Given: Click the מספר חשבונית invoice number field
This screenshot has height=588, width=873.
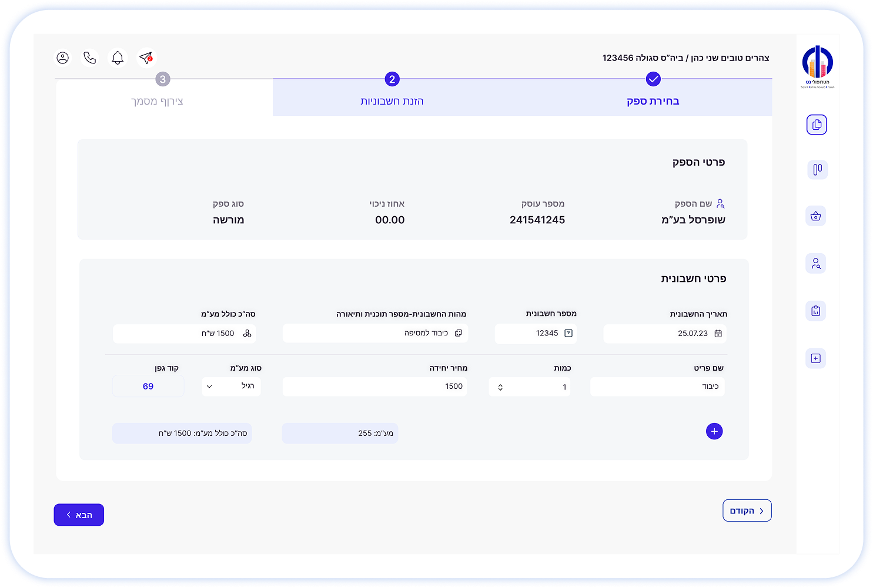Looking at the screenshot, I should point(536,334).
